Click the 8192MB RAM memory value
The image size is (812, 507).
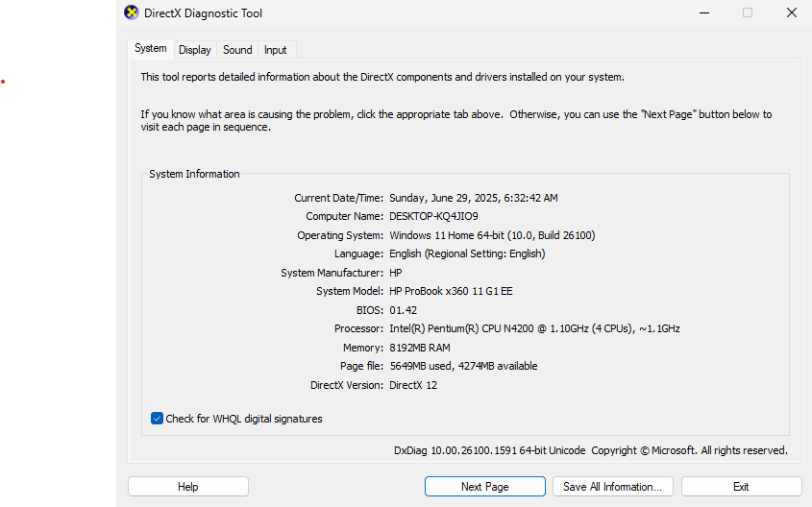(x=419, y=348)
